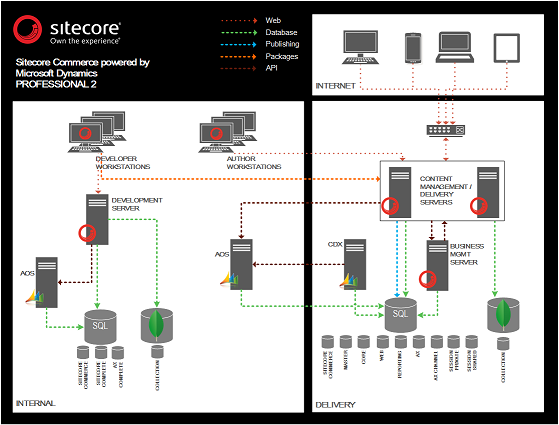Select the laptop icon in Internet
The height and width of the screenshot is (425, 559).
pyautogui.click(x=455, y=47)
